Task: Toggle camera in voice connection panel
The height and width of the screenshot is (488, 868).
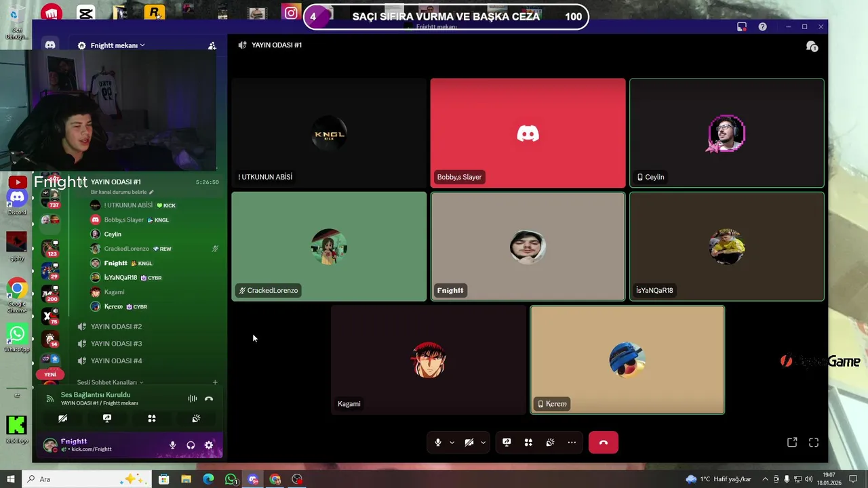Action: pyautogui.click(x=62, y=419)
